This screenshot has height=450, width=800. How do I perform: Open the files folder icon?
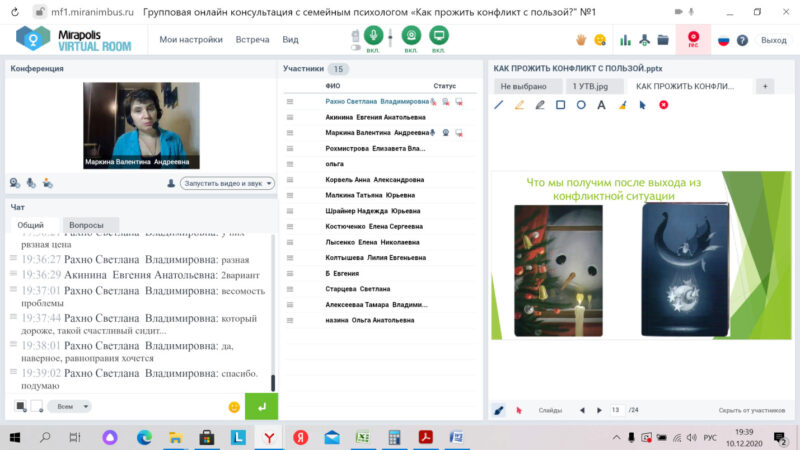tap(663, 40)
